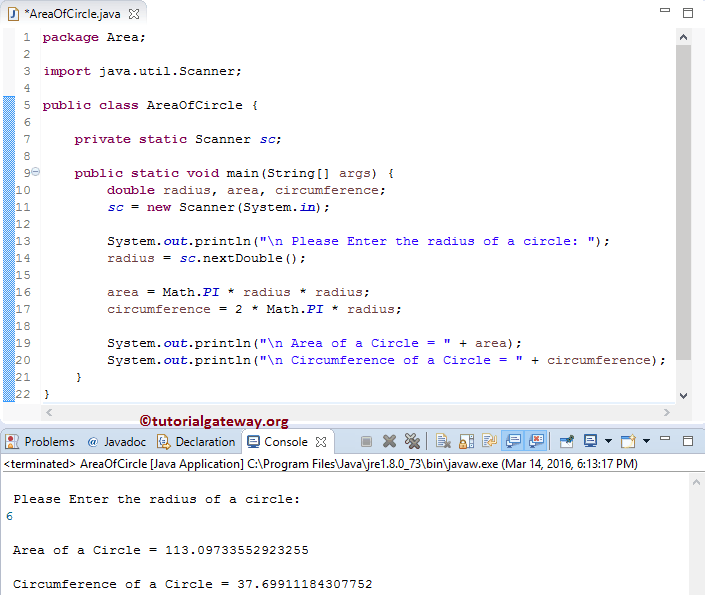Minimize the Console view

coord(665,438)
